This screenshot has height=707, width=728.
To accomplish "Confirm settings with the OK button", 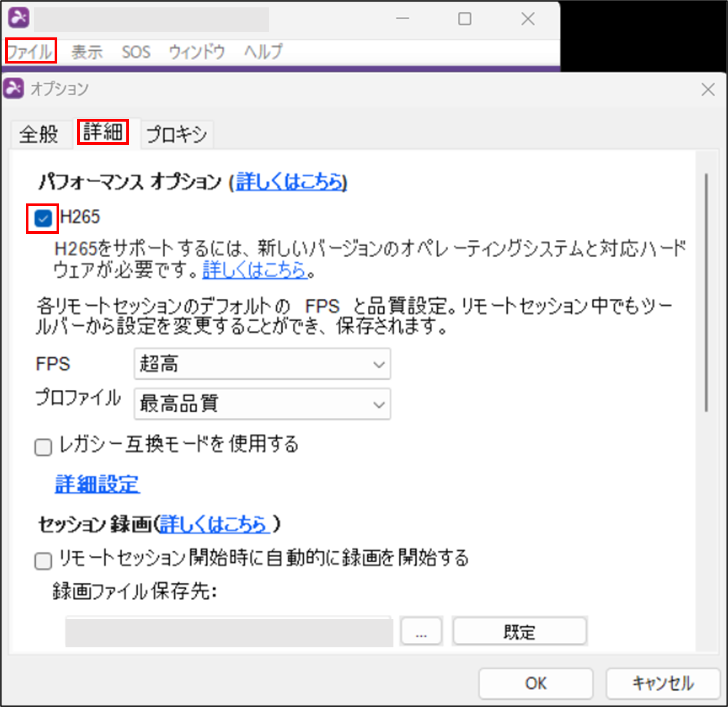I will pos(535,682).
